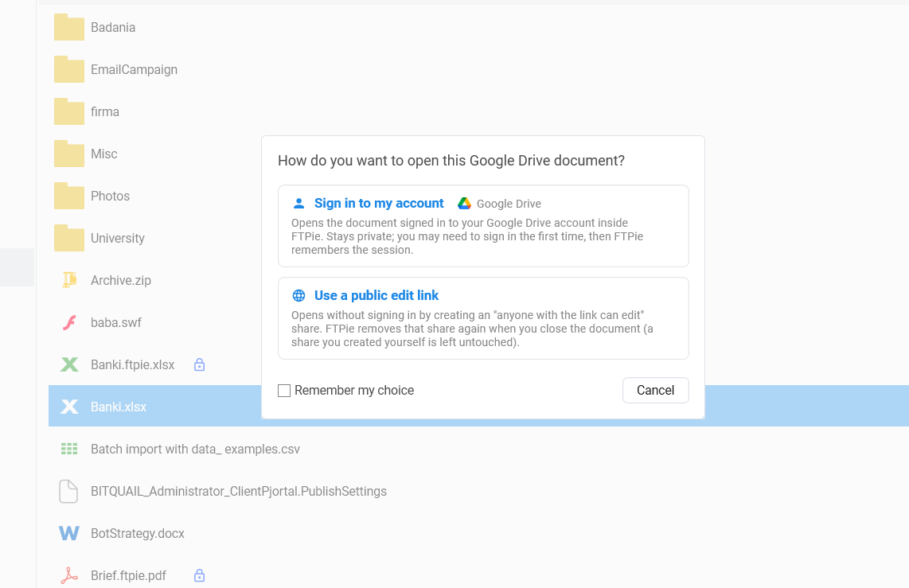Click the blank file icon for BITQUAIL PublishSettings
This screenshot has height=588, width=909.
tap(68, 491)
